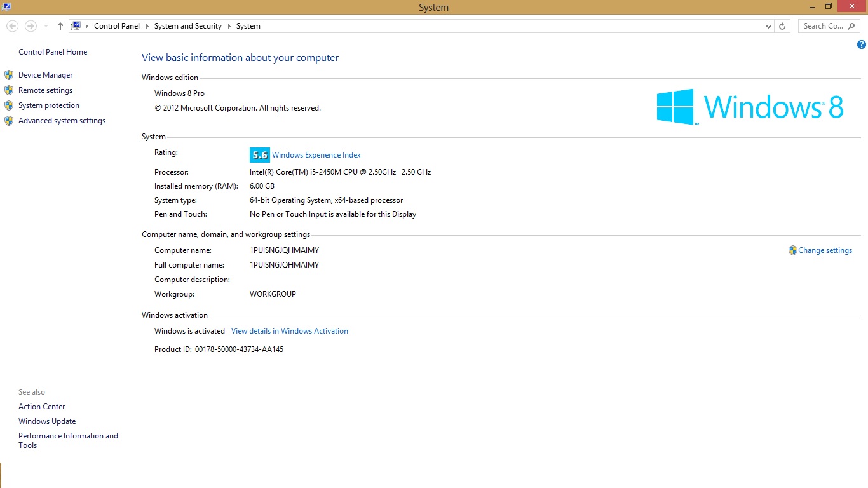Open Action Center from See also
Viewport: 868px width, 488px height.
click(42, 407)
